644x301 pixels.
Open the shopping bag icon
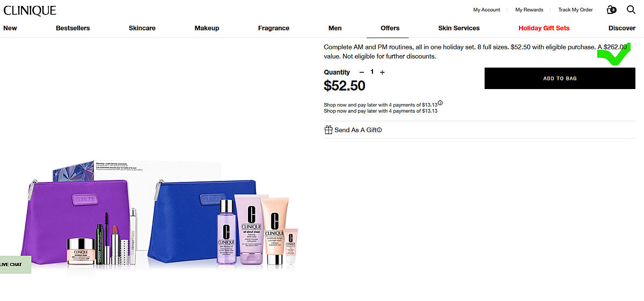click(x=611, y=10)
